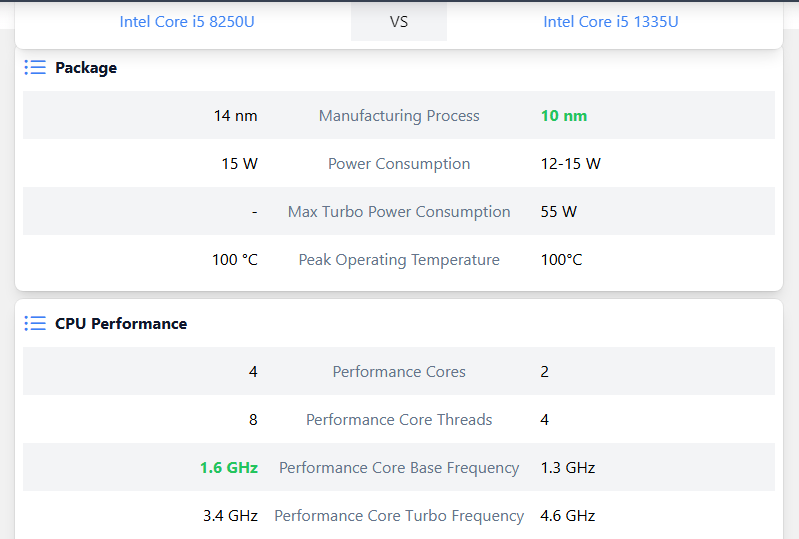The image size is (799, 539).
Task: Click the list icon beside CPU Performance
Action: [35, 323]
